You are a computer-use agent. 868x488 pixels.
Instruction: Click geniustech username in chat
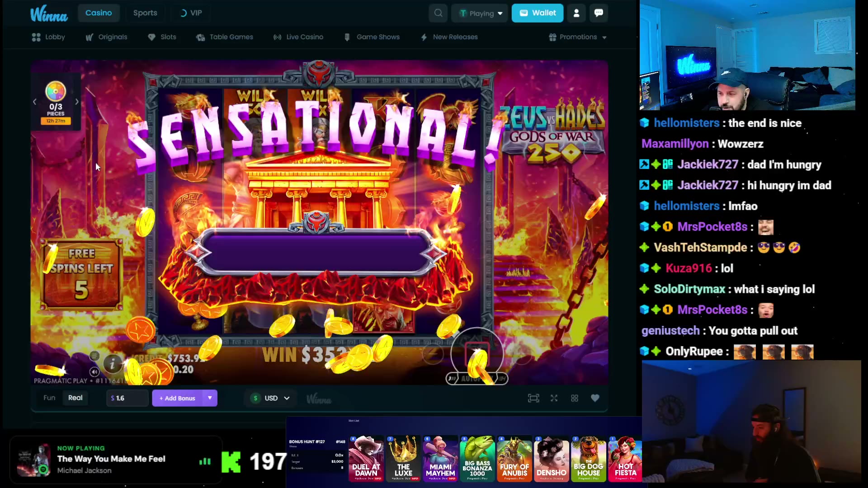tap(670, 331)
